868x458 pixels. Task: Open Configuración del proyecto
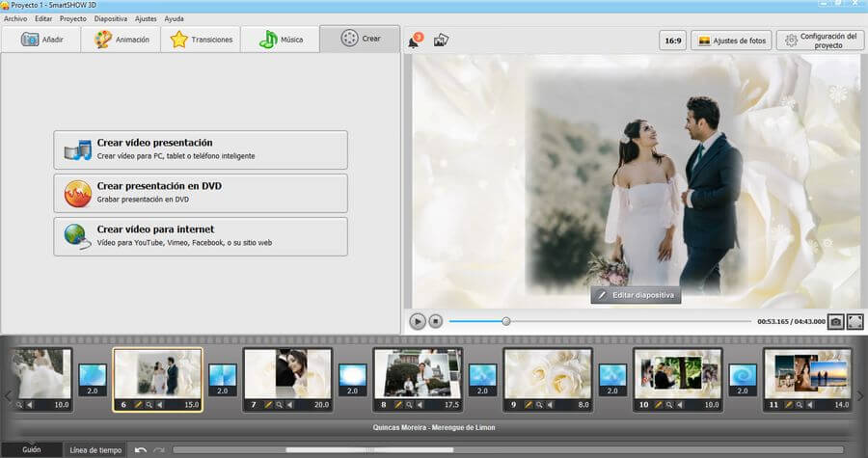(x=821, y=40)
